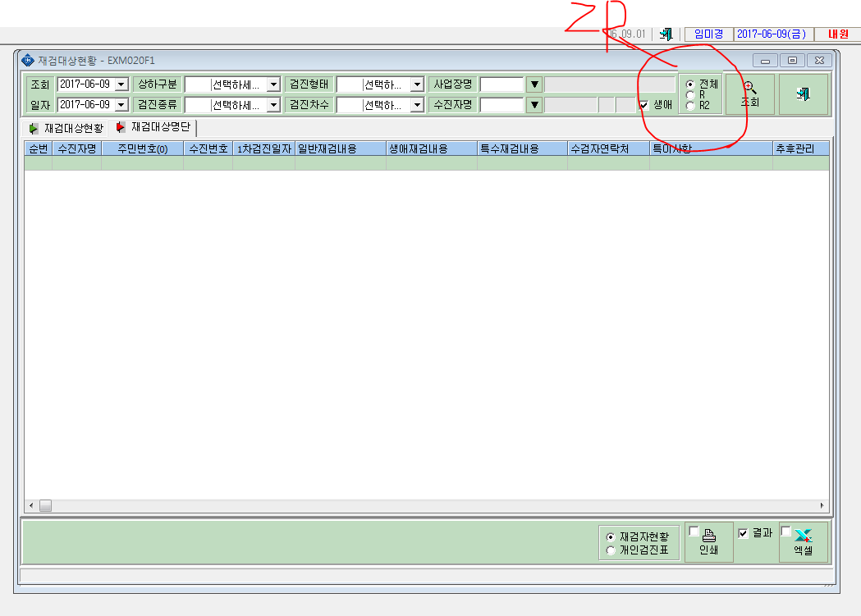The height and width of the screenshot is (616, 861).
Task: Click the top status bar exit icon
Action: click(x=666, y=34)
